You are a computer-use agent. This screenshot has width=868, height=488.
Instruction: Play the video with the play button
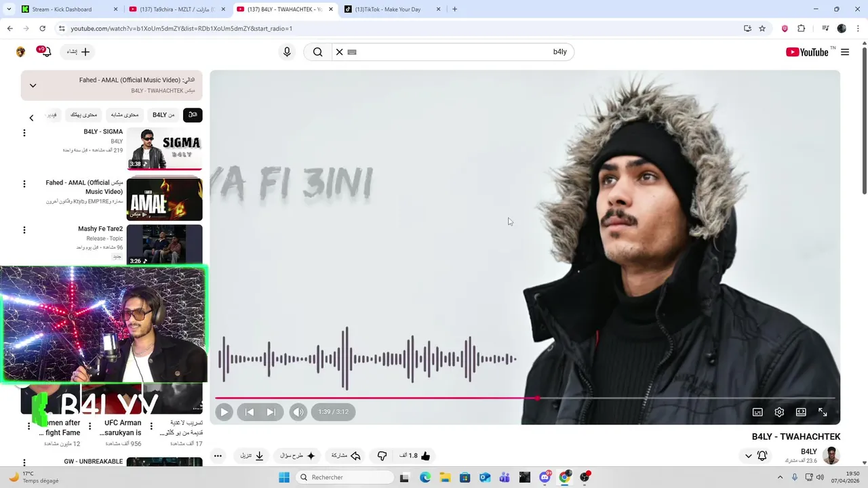pyautogui.click(x=224, y=412)
